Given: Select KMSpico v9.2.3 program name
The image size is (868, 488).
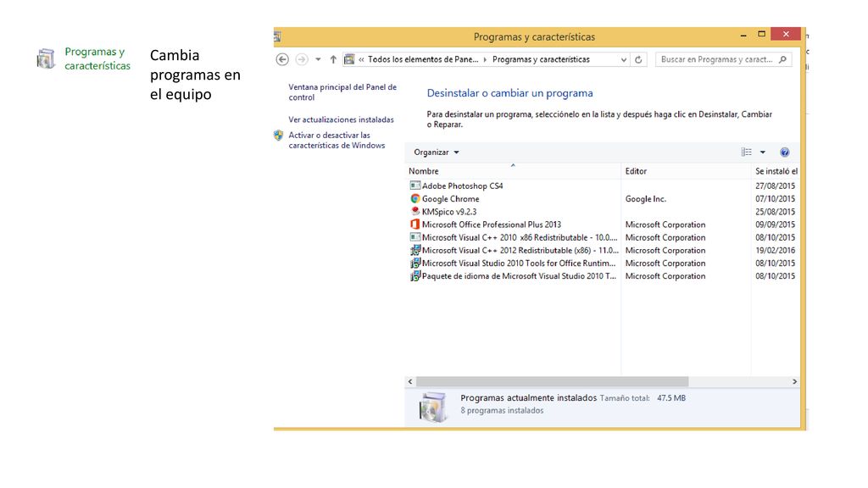Looking at the screenshot, I should tap(449, 211).
